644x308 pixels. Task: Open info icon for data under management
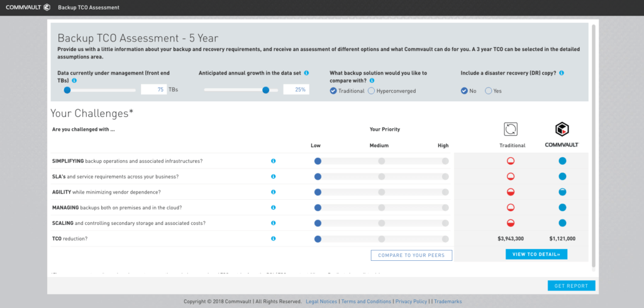click(x=74, y=80)
